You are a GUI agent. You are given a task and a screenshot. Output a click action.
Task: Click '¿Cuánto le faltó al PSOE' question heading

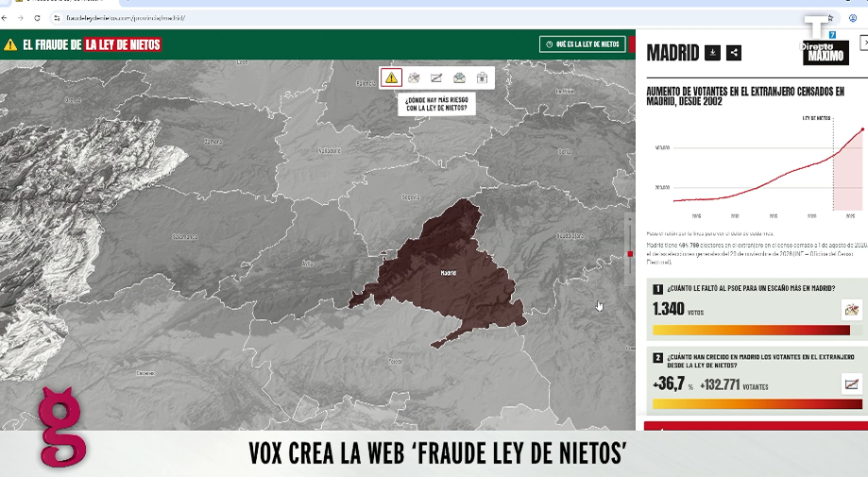click(x=751, y=288)
